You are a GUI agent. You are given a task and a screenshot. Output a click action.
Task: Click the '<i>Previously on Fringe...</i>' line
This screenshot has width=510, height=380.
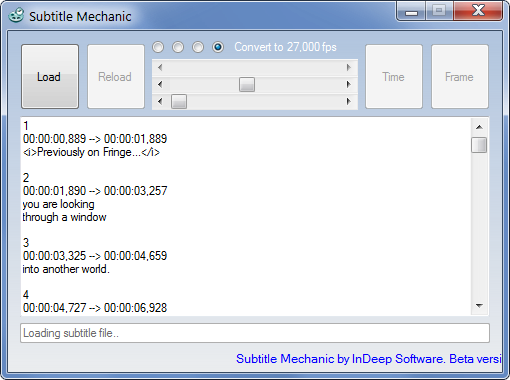coord(91,152)
